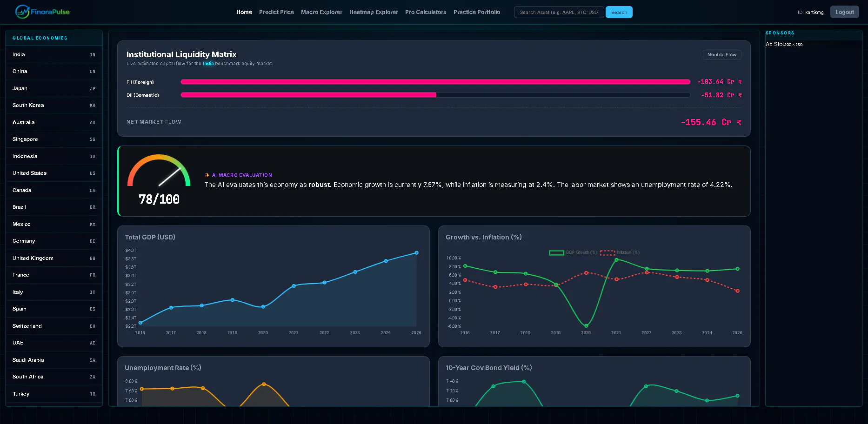
Task: Click the FinoraPulse logo
Action: pos(42,12)
